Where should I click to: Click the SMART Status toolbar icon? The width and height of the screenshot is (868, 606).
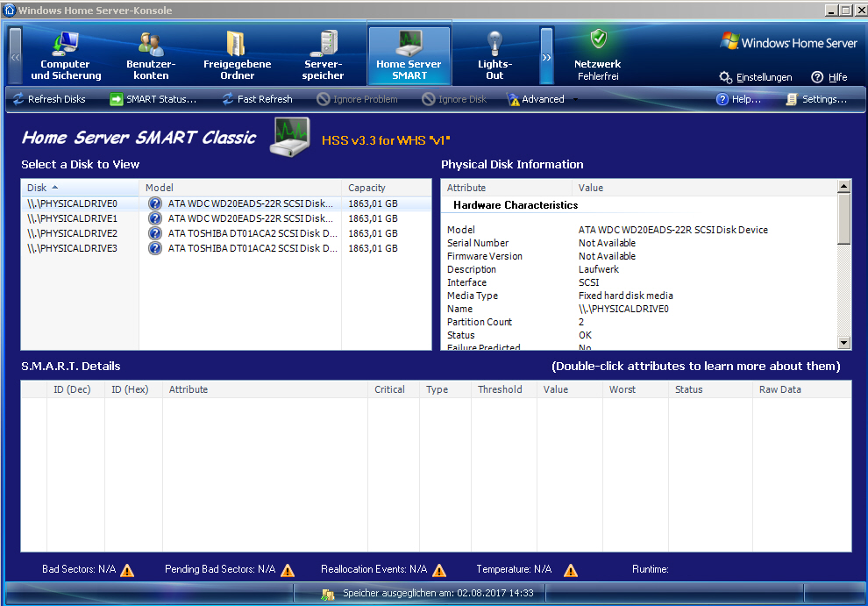point(117,99)
